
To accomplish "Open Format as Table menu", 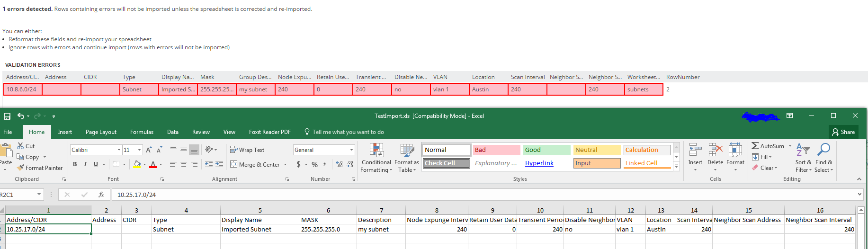I will click(407, 158).
